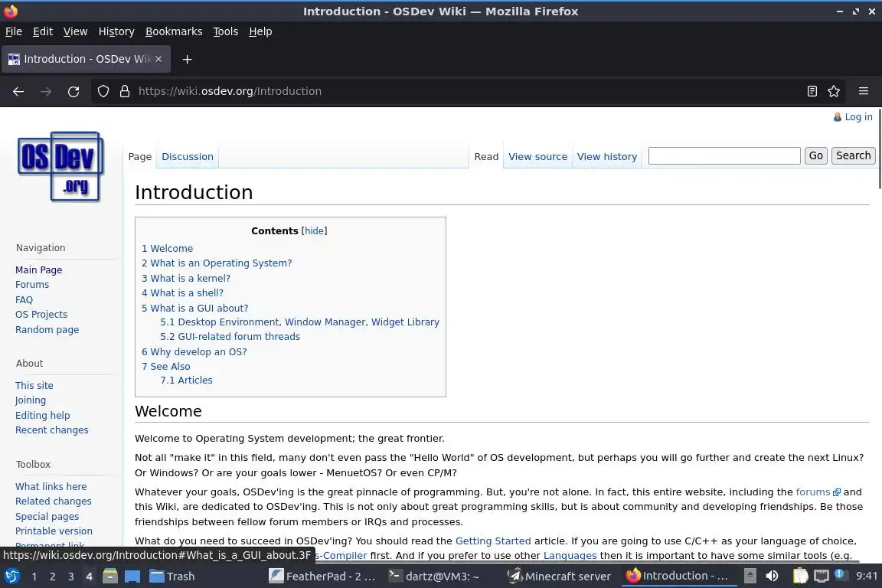
Task: Select the Read tab
Action: (x=486, y=156)
